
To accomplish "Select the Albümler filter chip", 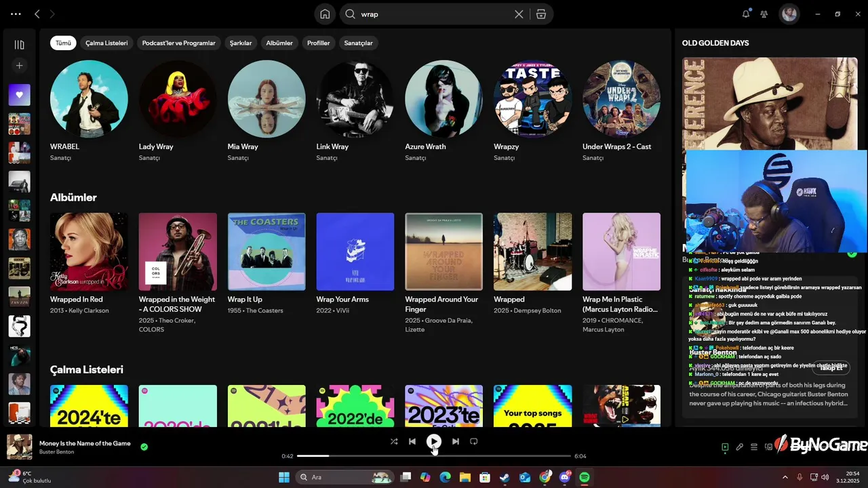I will point(279,43).
